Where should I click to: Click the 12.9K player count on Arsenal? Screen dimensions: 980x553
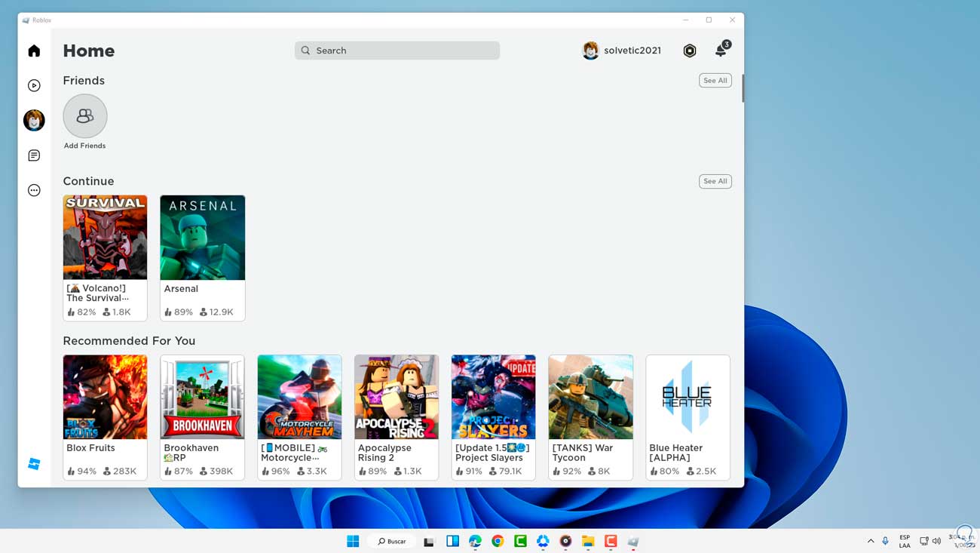tap(216, 312)
